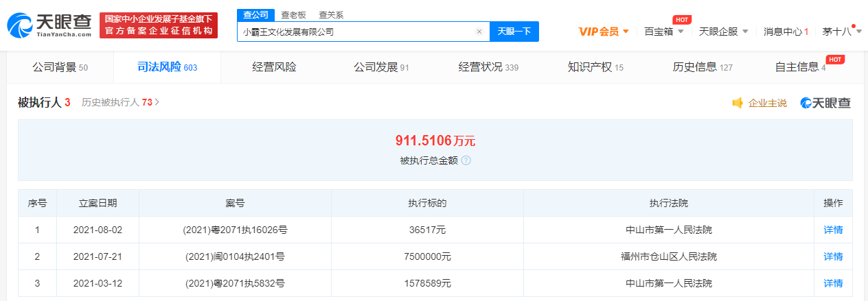Expand the 百宝箱 menu
The image size is (868, 301).
click(x=664, y=32)
